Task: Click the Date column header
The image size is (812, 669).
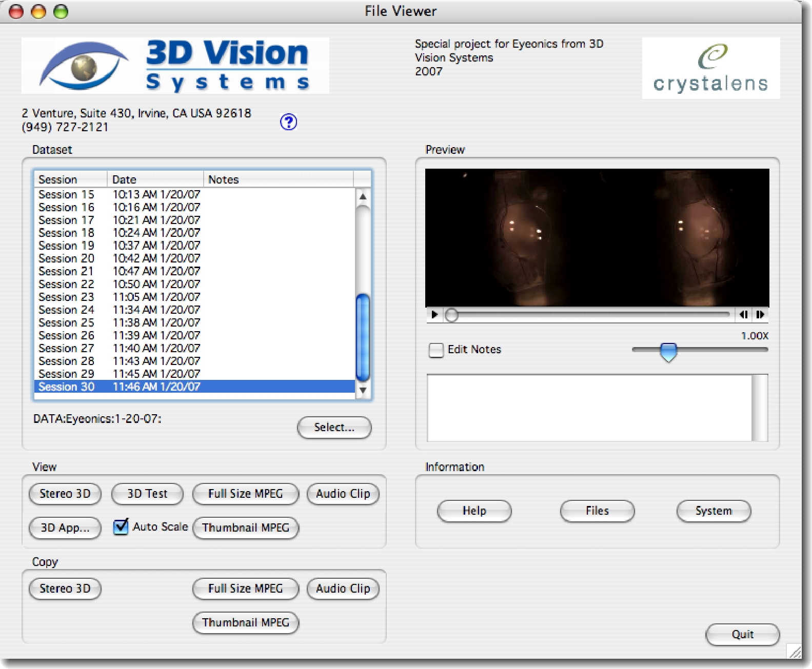Action: [x=155, y=179]
